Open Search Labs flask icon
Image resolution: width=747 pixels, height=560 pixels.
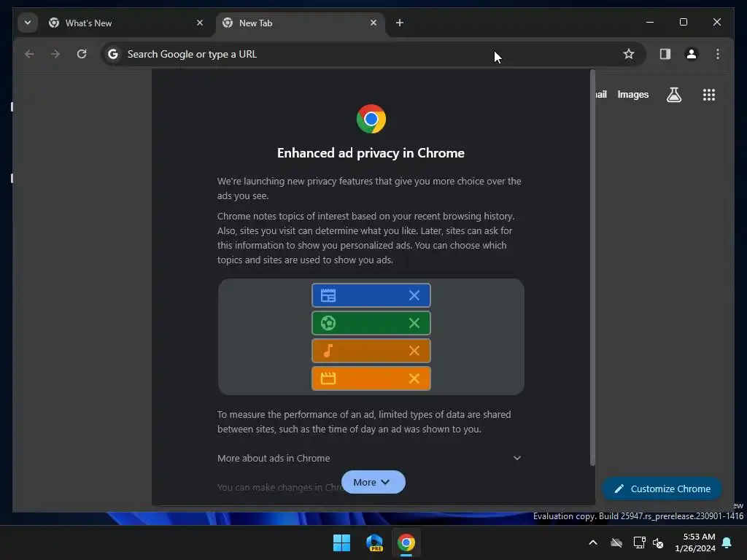pos(673,95)
